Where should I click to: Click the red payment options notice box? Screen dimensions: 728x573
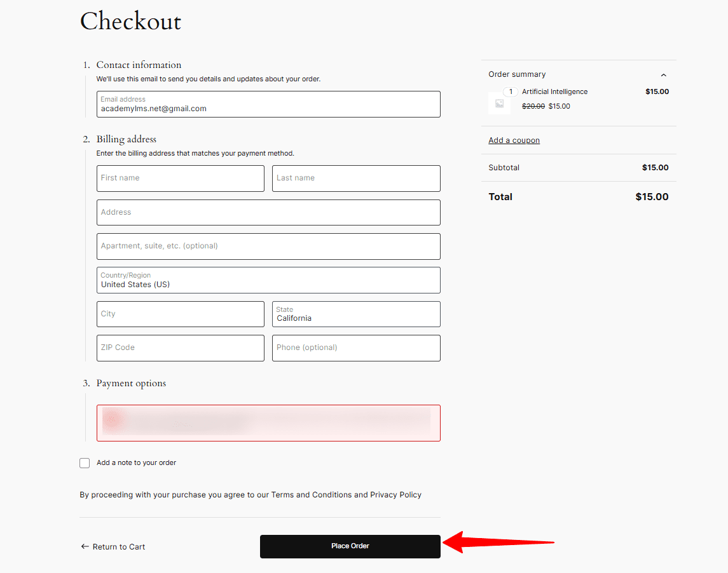(268, 422)
